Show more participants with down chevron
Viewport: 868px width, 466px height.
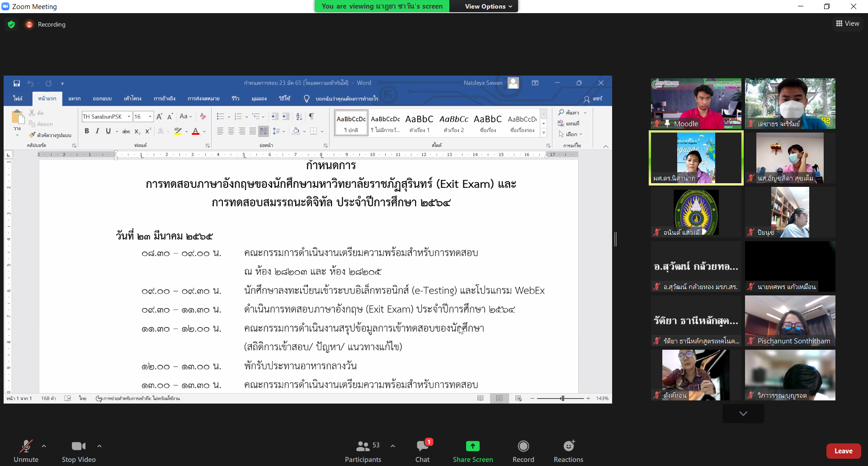743,413
